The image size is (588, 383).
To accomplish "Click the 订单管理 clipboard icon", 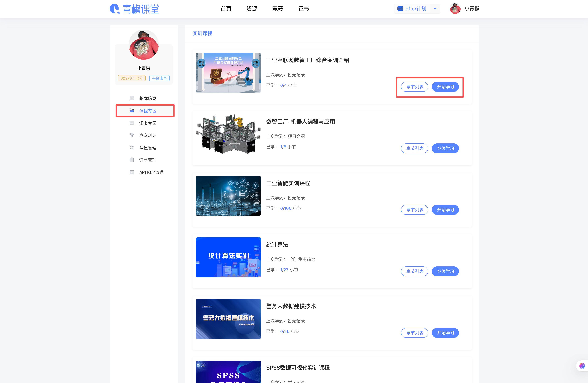I will point(132,160).
